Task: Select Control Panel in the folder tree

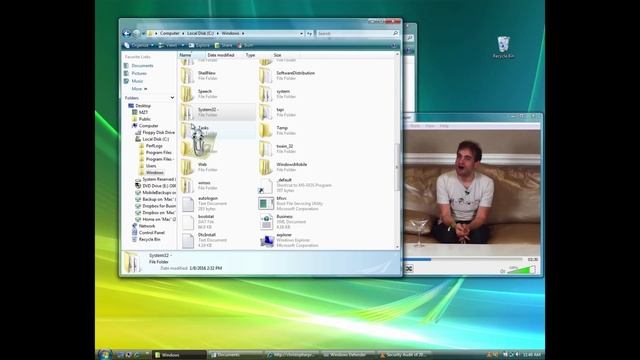Action: point(148,233)
